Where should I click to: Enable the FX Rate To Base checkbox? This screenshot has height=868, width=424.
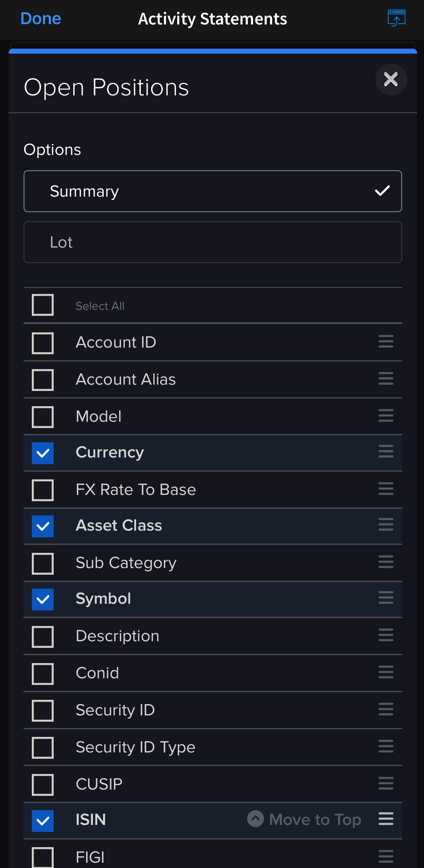(x=43, y=490)
